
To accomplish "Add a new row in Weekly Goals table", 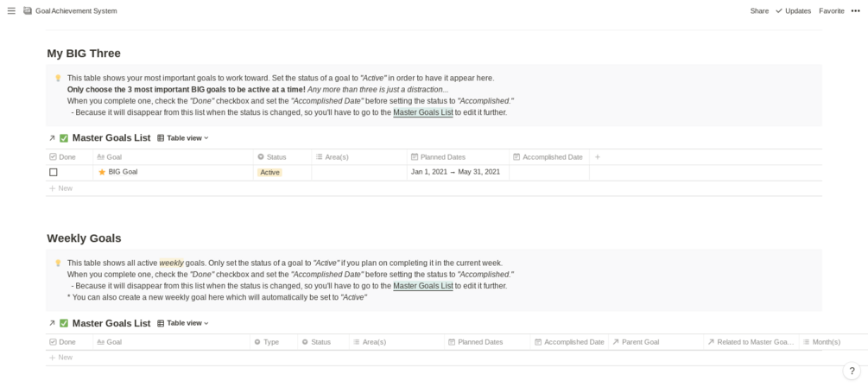I will 61,358.
